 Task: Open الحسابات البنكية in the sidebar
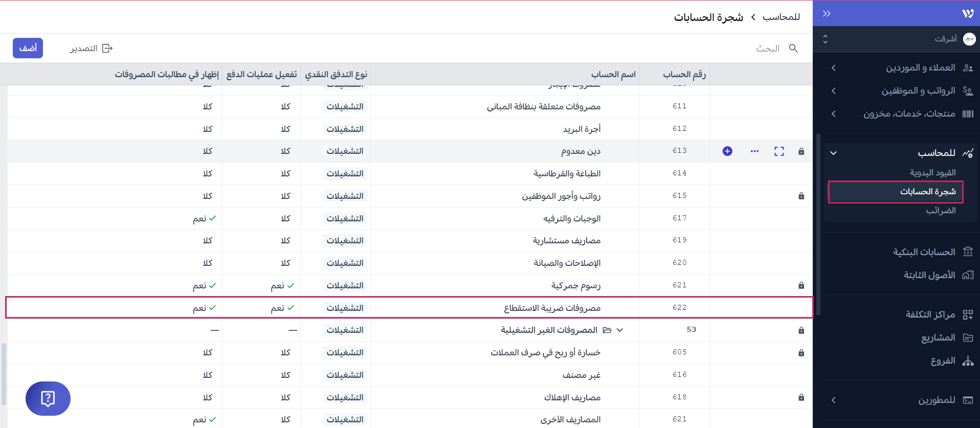(x=924, y=252)
